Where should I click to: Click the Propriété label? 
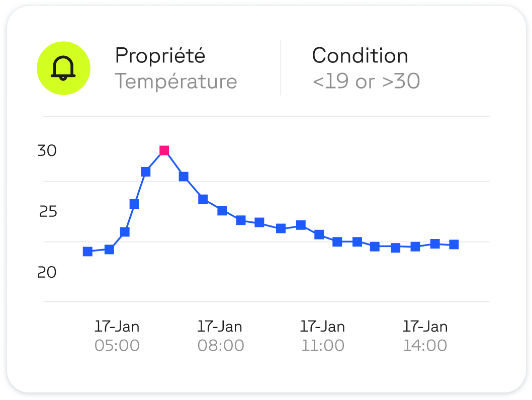(x=160, y=55)
